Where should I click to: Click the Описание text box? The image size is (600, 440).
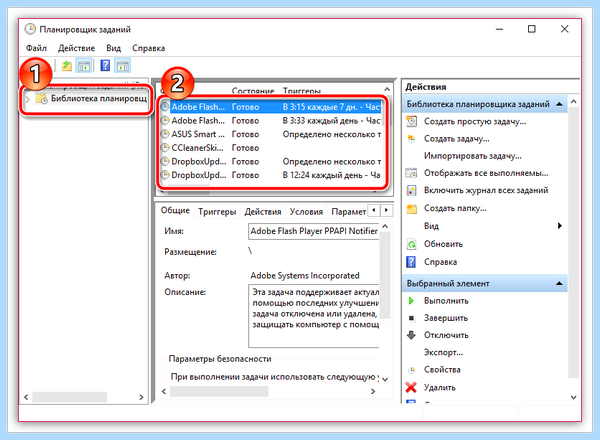click(313, 316)
